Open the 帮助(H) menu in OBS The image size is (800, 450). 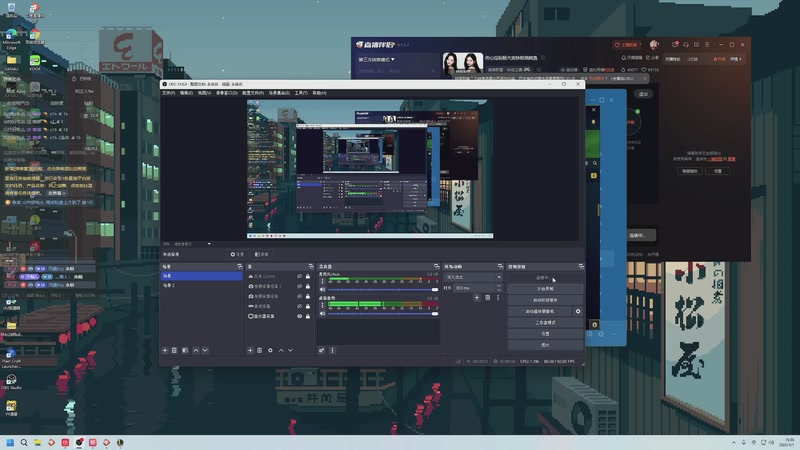click(x=319, y=93)
